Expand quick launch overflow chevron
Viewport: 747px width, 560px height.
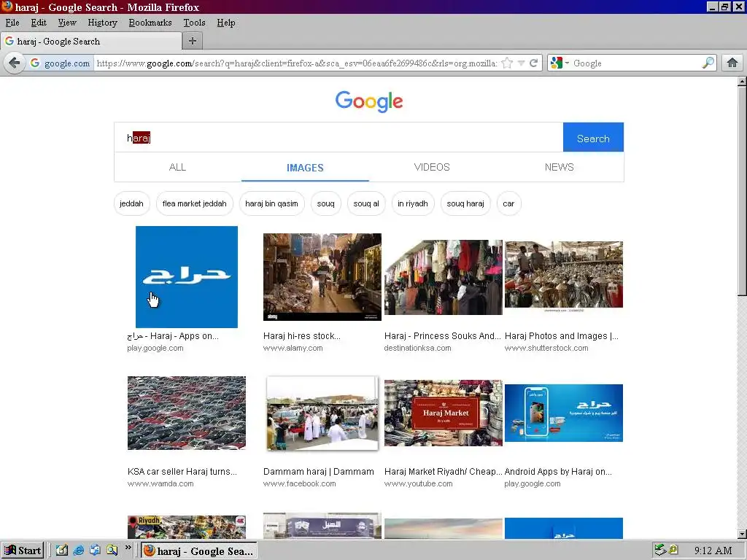click(128, 548)
